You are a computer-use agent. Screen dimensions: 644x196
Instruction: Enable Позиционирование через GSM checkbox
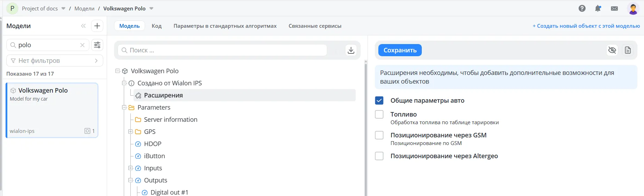[379, 135]
